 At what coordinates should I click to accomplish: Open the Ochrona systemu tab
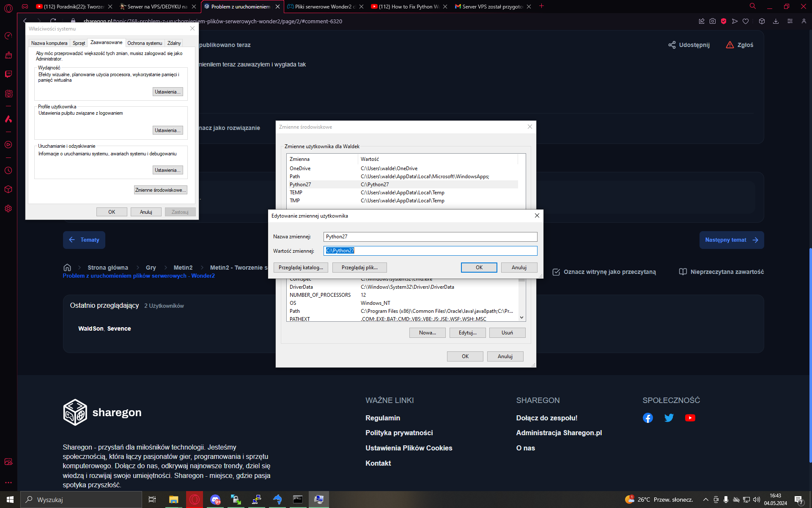point(145,43)
